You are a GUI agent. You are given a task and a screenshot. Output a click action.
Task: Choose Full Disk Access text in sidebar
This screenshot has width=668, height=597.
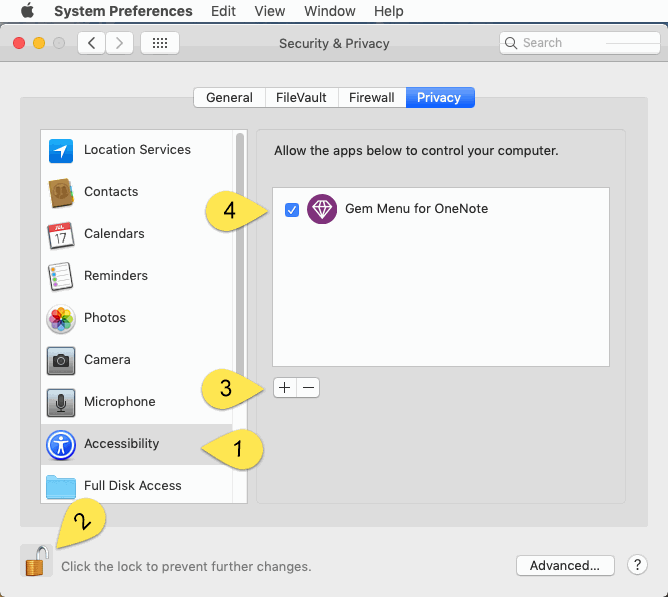pos(132,485)
